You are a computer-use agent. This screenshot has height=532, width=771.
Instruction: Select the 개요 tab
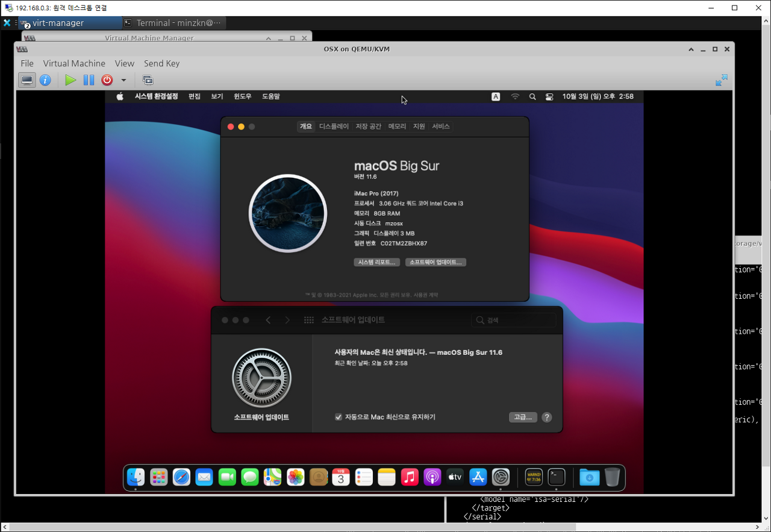tap(306, 127)
